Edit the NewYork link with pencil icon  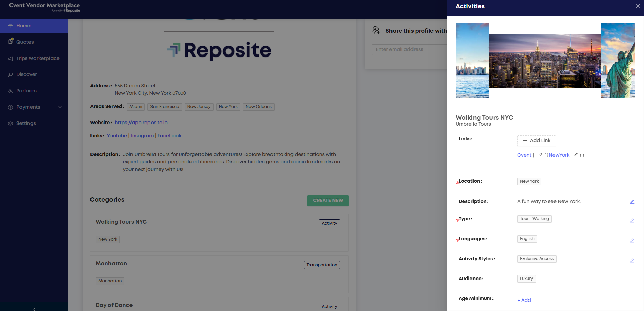click(x=576, y=155)
